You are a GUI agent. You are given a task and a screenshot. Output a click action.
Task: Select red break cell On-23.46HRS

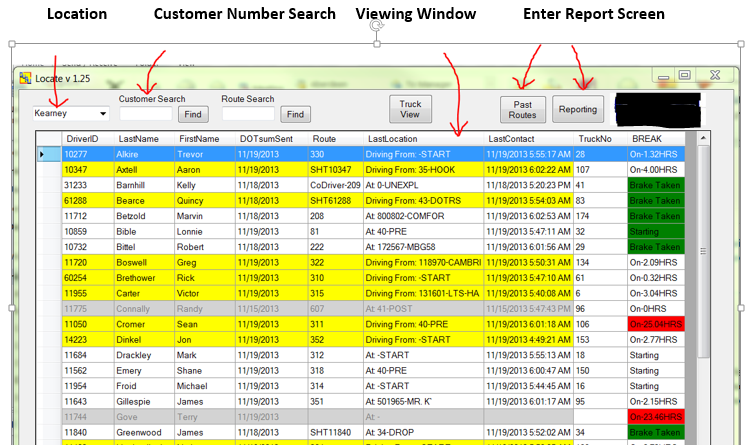tap(656, 417)
